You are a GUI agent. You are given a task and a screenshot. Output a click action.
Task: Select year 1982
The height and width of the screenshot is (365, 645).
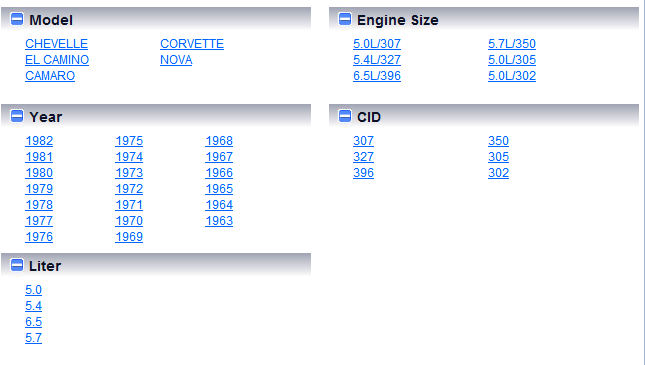39,141
